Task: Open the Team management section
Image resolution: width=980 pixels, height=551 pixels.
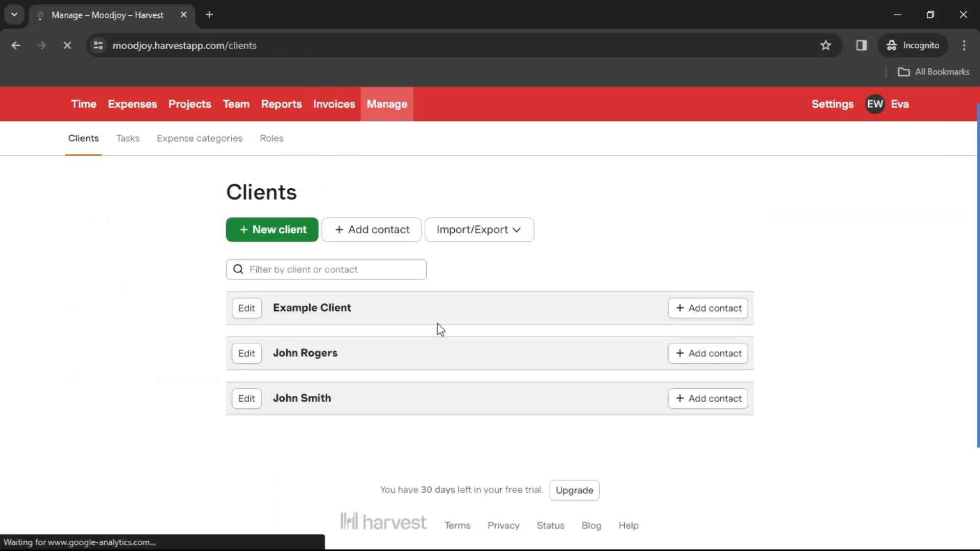Action: 236,104
